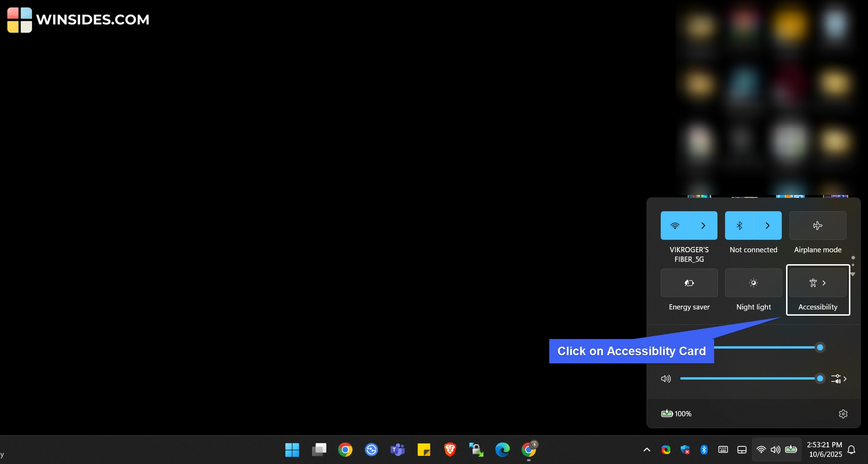Mute the speaker icon beside volume slider
Screen dimensions: 868x464
click(x=666, y=379)
